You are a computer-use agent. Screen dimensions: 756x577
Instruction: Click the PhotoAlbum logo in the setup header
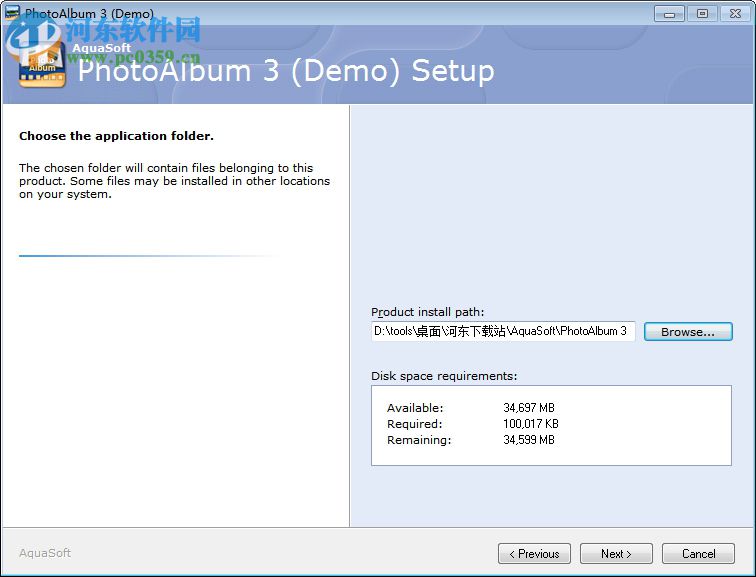click(x=42, y=65)
